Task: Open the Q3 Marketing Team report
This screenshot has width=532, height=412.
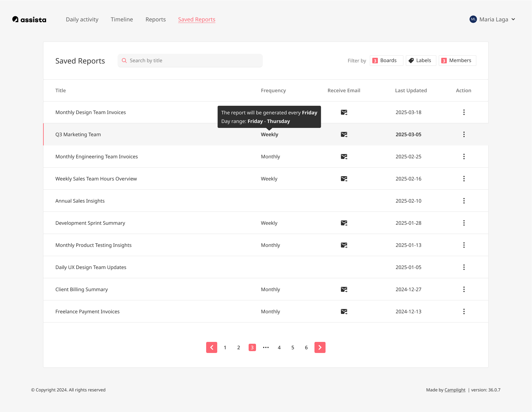Action: [x=78, y=134]
